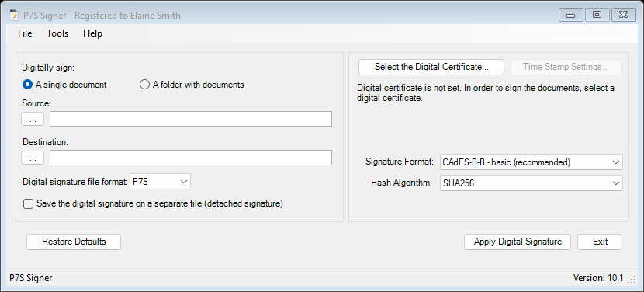Click the Source browse button with three dots
Image resolution: width=644 pixels, height=292 pixels.
click(33, 119)
